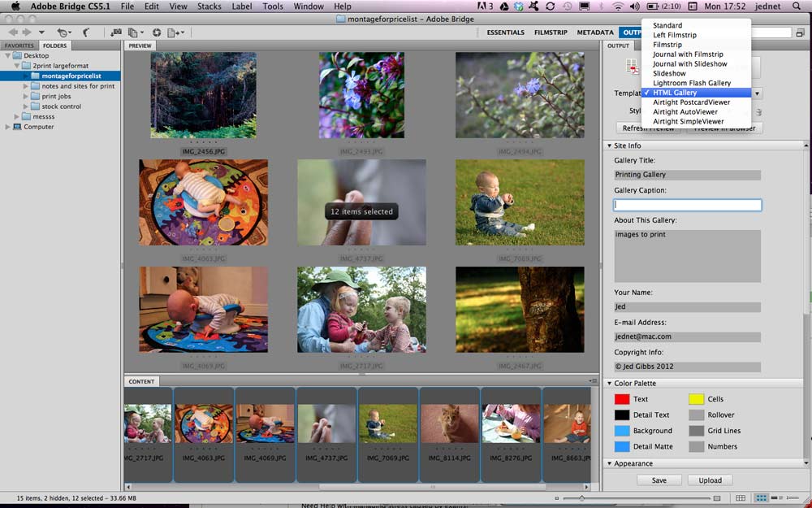The height and width of the screenshot is (508, 812).
Task: Expand the Appearance section
Action: coord(610,463)
